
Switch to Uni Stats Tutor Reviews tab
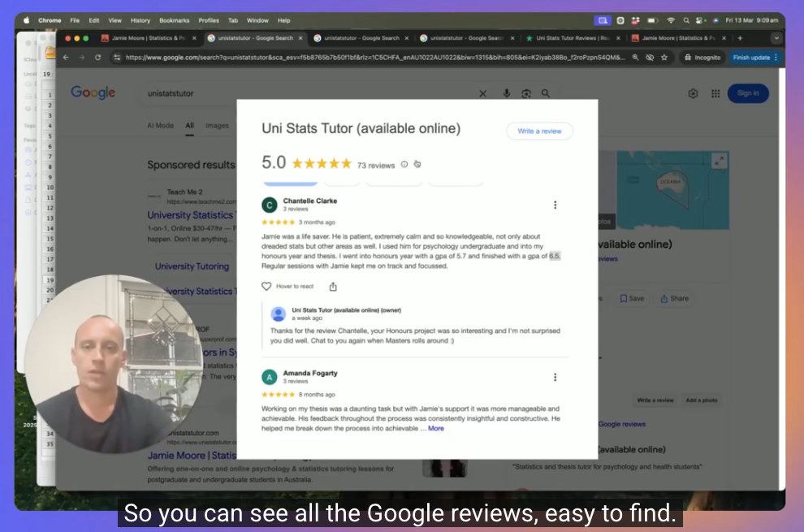pos(573,38)
